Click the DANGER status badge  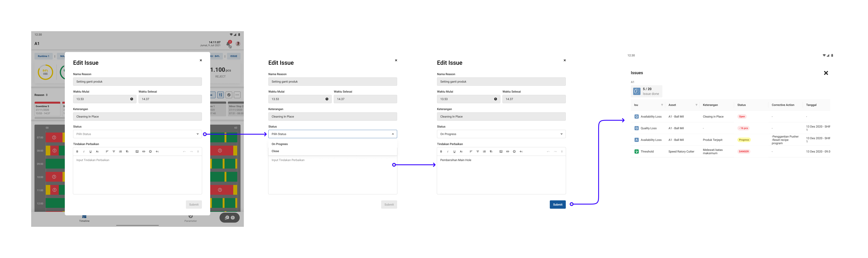pyautogui.click(x=744, y=152)
